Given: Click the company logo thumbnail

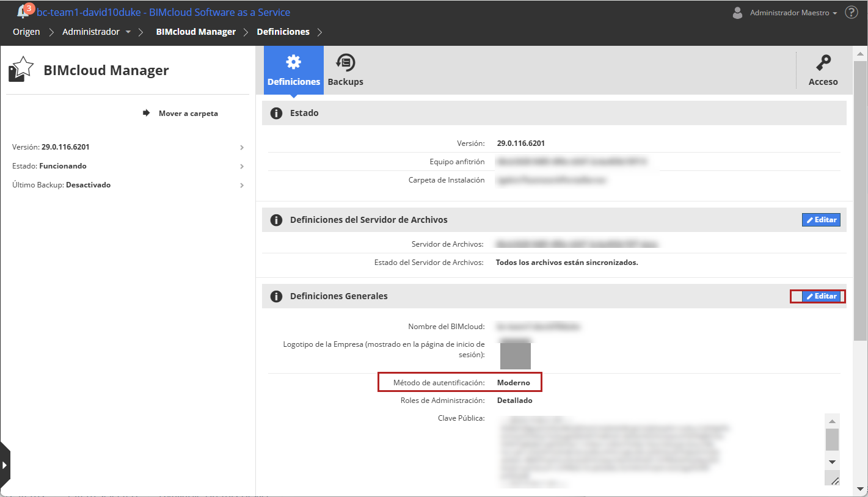Looking at the screenshot, I should pyautogui.click(x=516, y=356).
